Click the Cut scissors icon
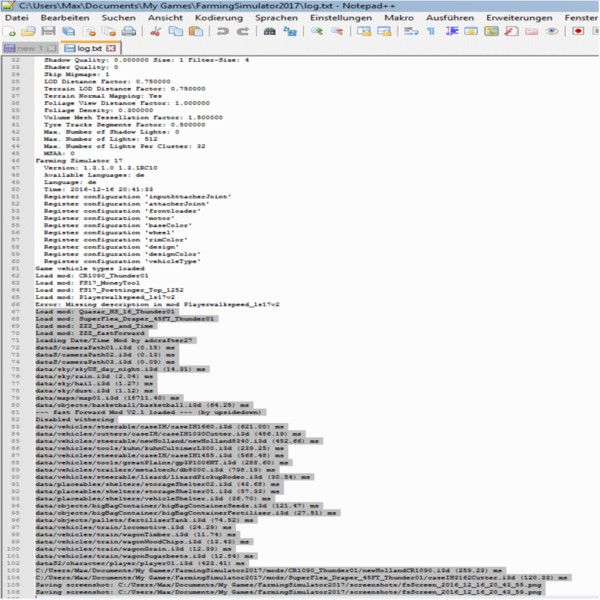This screenshot has height=600, width=600. click(x=153, y=32)
